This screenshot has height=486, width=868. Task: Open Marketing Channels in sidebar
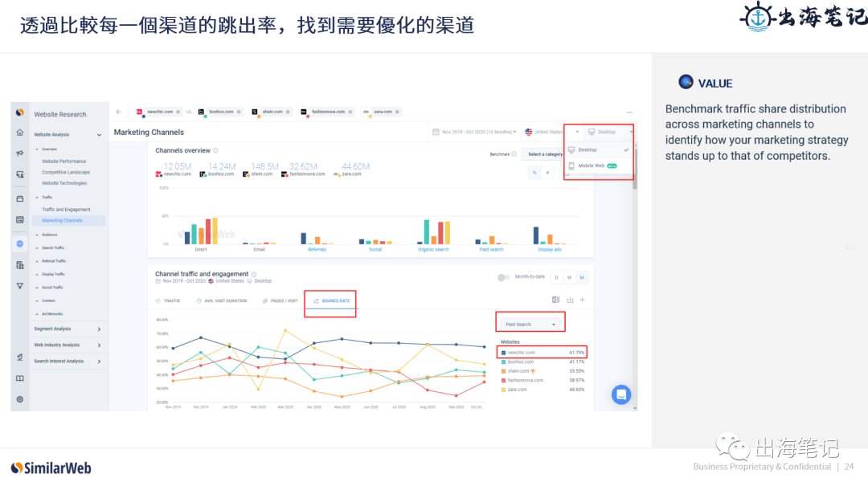pos(68,220)
